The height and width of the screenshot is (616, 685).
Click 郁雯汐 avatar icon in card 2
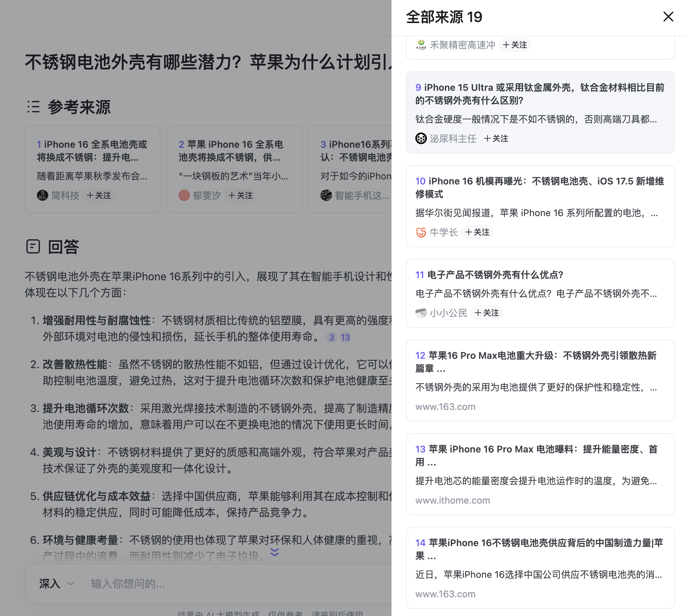[x=184, y=195]
